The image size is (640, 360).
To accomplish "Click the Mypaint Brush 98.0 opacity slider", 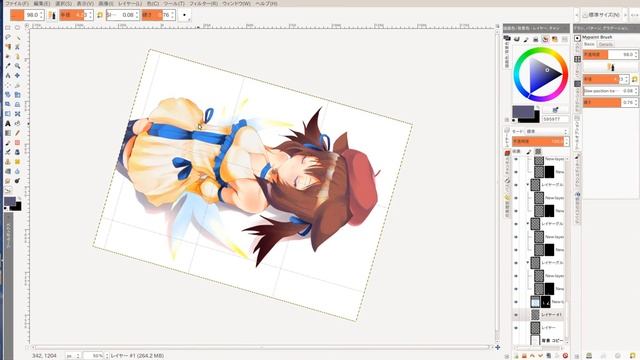I will tap(610, 54).
